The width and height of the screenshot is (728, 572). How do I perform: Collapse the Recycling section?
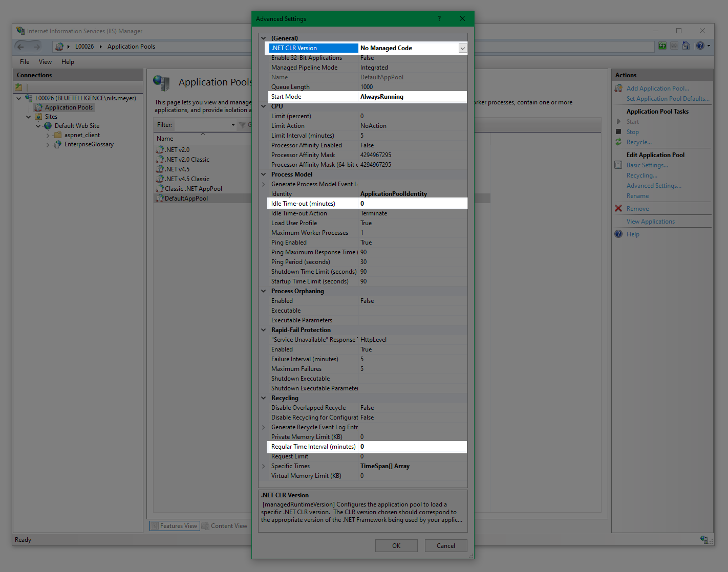(264, 398)
